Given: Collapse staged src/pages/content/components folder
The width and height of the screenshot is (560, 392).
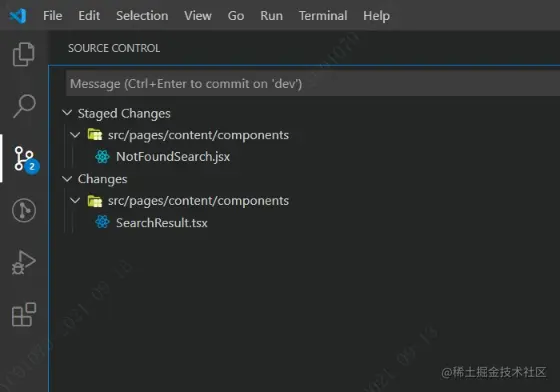Looking at the screenshot, I should click(75, 135).
